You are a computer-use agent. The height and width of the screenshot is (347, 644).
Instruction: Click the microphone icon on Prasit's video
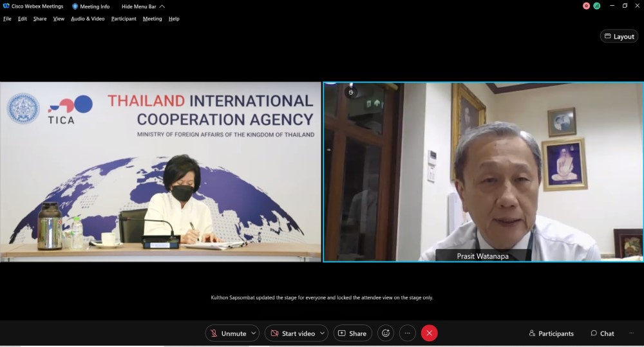tap(351, 92)
